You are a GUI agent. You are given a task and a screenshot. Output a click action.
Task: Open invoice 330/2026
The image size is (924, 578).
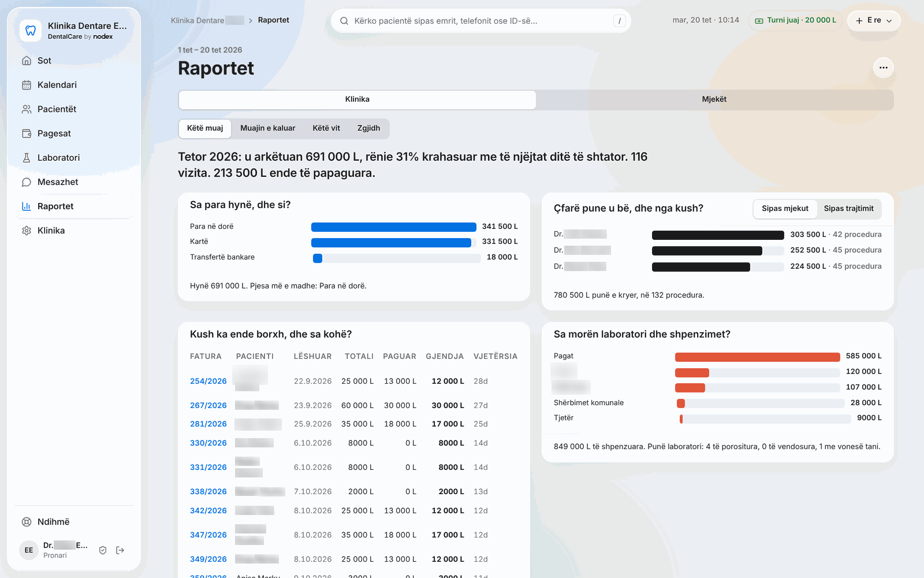(208, 443)
